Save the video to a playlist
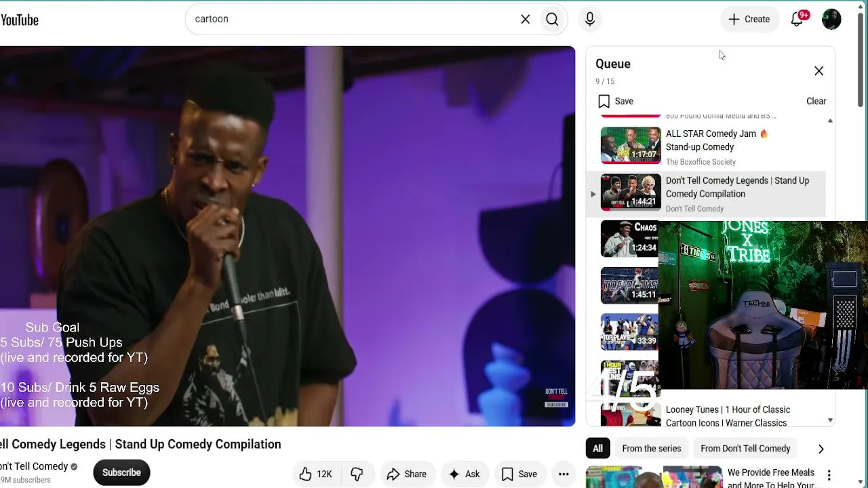Image resolution: width=868 pixels, height=488 pixels. point(519,474)
